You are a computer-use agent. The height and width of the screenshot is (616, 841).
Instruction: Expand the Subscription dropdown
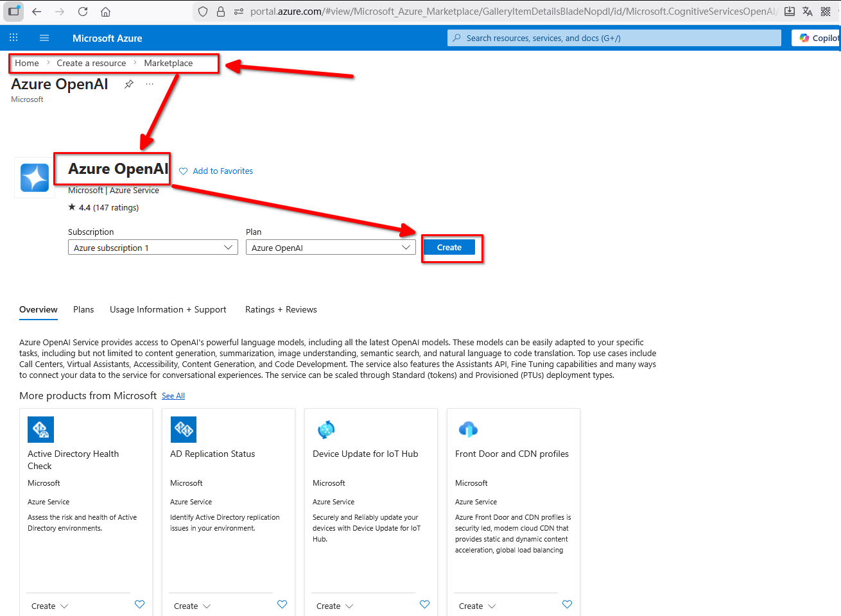[153, 248]
